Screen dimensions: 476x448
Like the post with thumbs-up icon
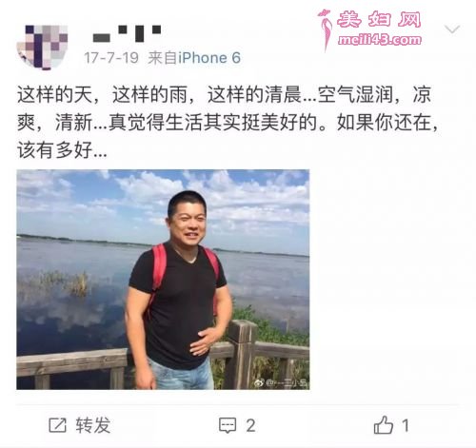click(x=384, y=425)
